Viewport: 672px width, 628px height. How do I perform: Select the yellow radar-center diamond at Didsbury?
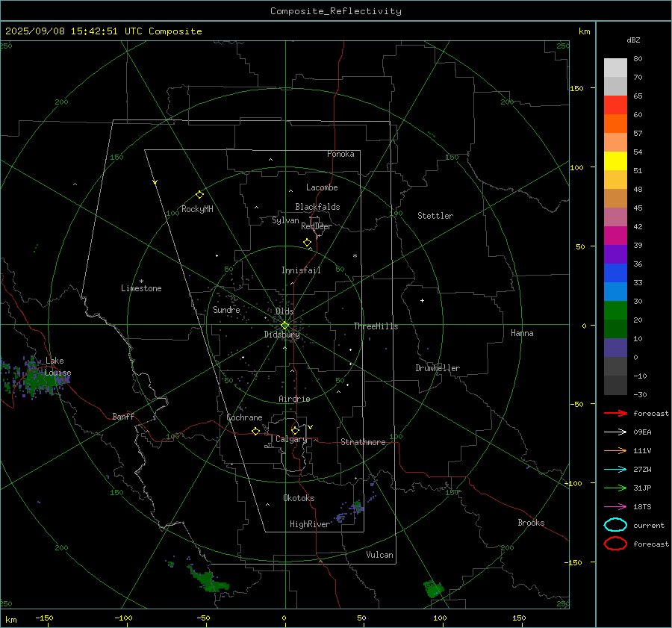[284, 325]
